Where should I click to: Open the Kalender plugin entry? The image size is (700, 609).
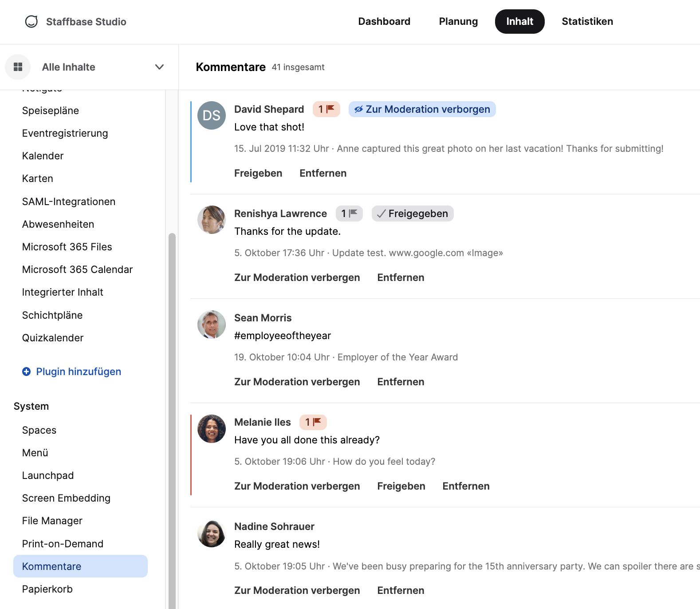[43, 156]
